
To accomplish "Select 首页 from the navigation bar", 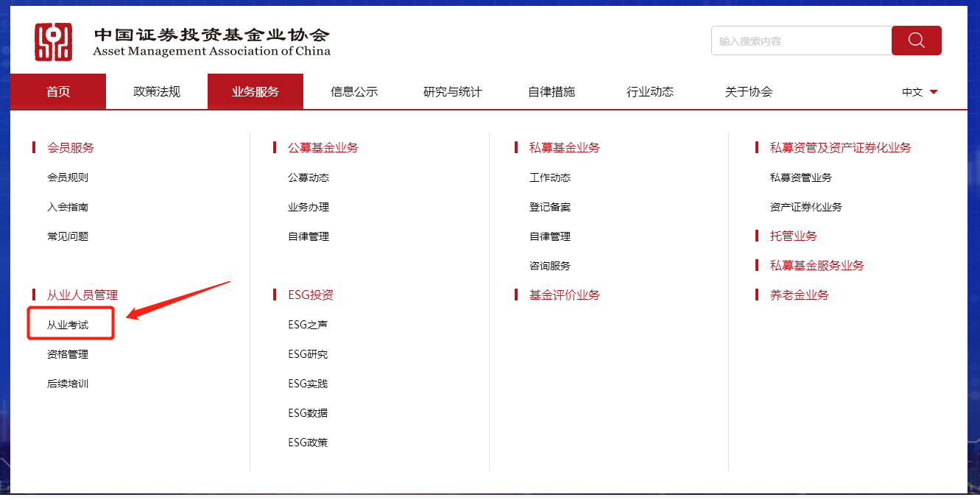I will (x=58, y=91).
